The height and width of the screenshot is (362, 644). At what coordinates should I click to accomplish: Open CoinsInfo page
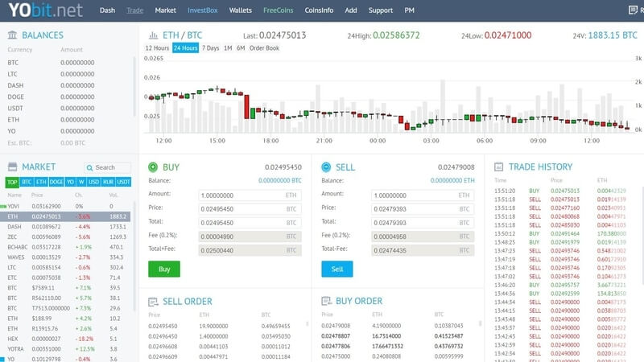click(319, 10)
